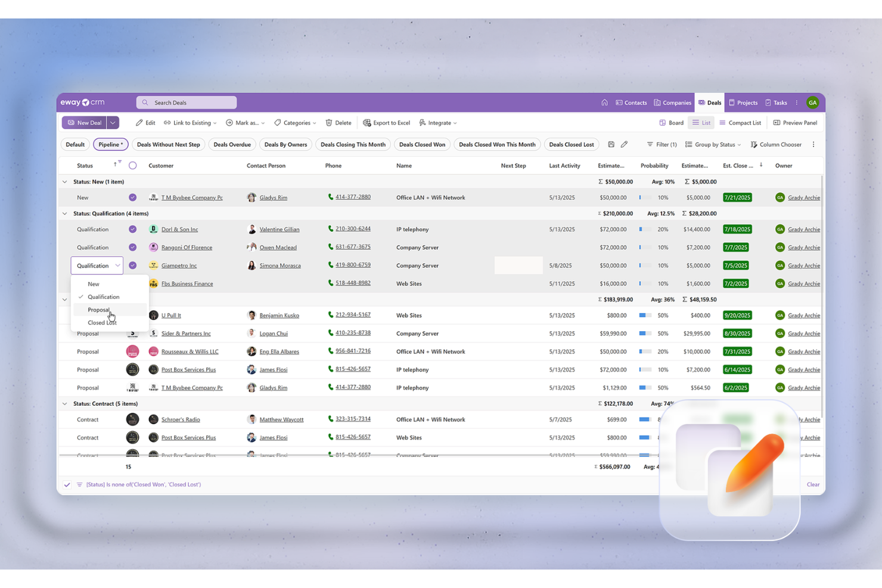Open the Categories dropdown

(295, 123)
